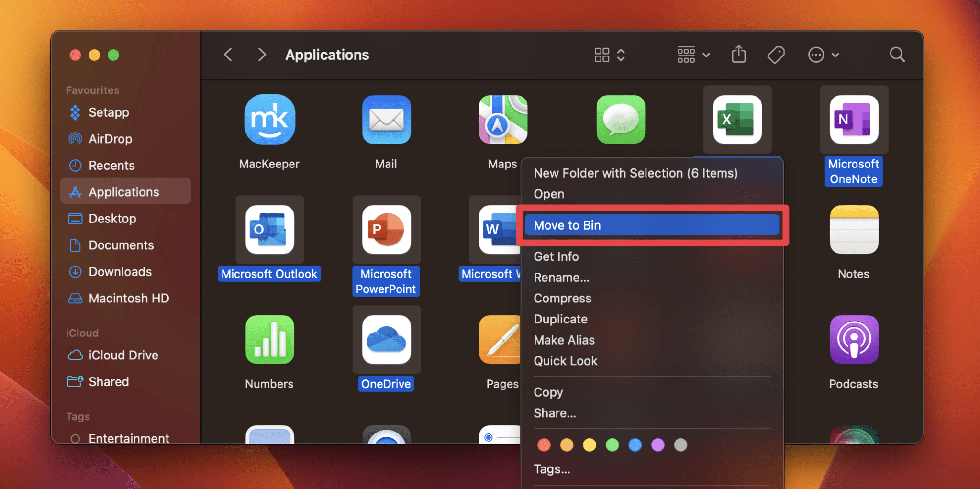This screenshot has height=489, width=980.
Task: Navigate back using the back arrow
Action: click(x=228, y=55)
